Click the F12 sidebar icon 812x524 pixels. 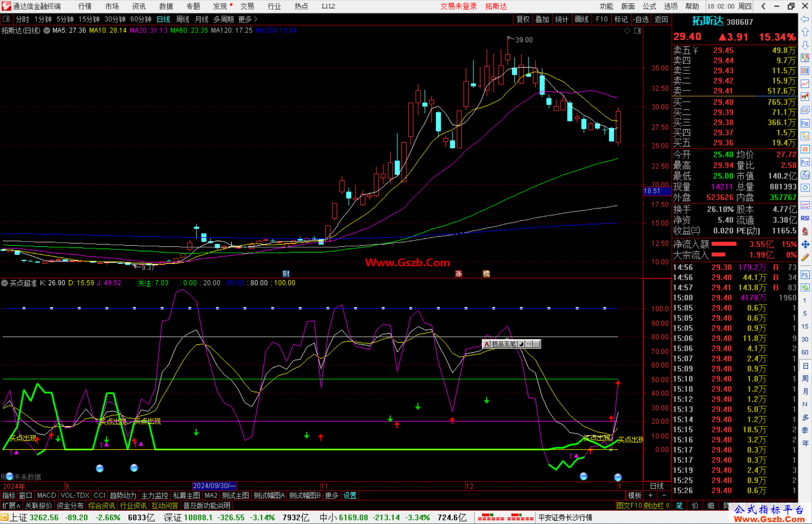[x=805, y=162]
